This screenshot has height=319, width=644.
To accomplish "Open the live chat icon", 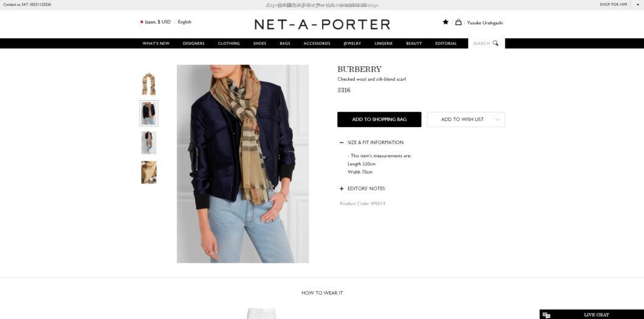I will (546, 315).
